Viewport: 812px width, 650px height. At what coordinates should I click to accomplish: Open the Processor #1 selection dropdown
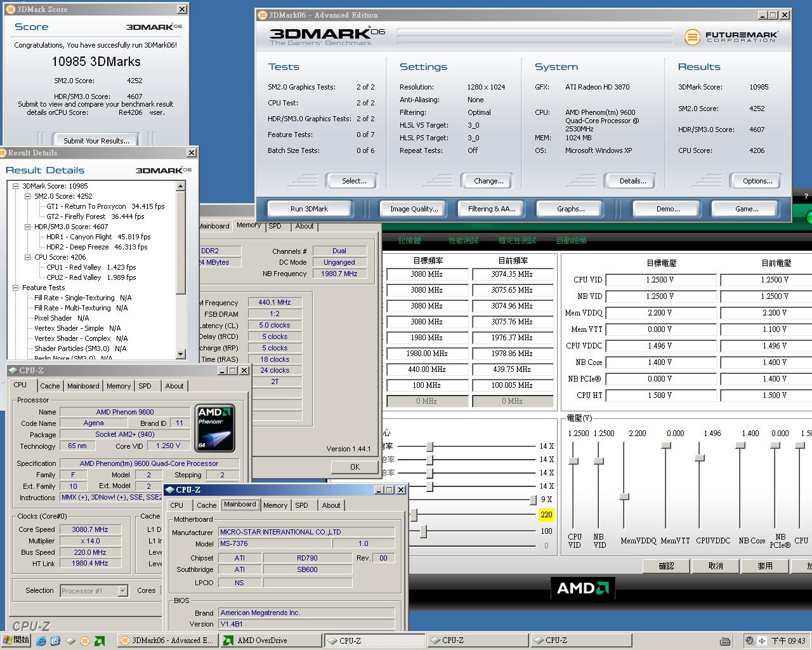click(x=122, y=591)
